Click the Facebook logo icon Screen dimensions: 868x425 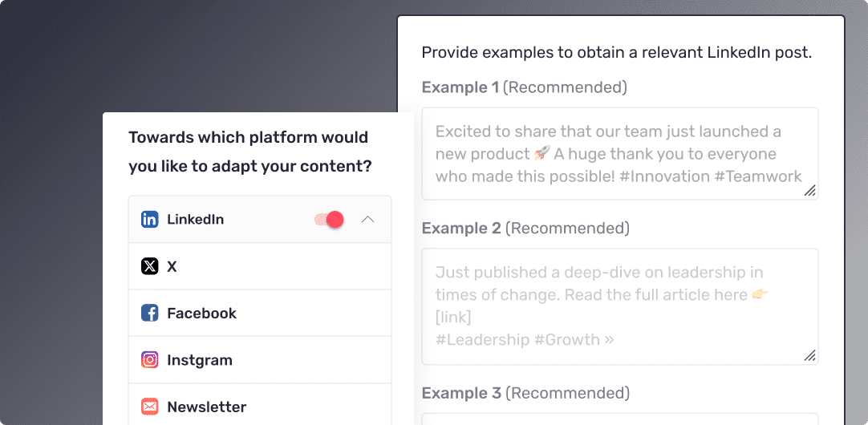(150, 313)
